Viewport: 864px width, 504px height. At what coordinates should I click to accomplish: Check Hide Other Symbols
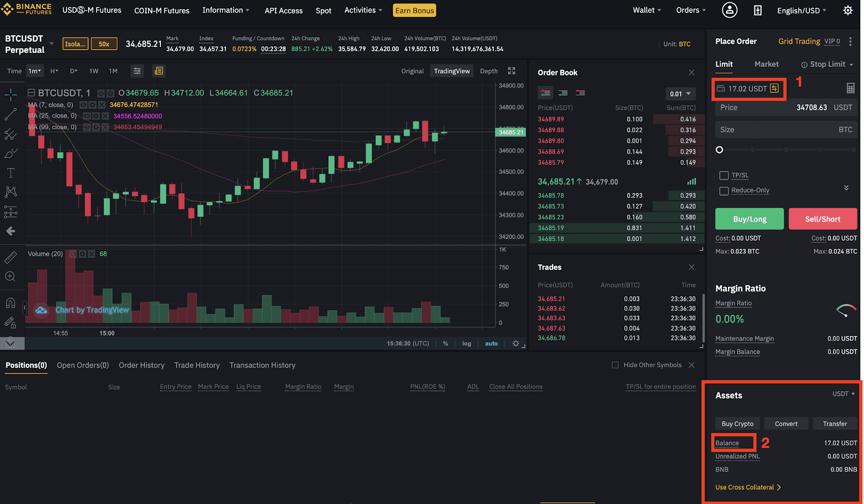[x=615, y=365]
